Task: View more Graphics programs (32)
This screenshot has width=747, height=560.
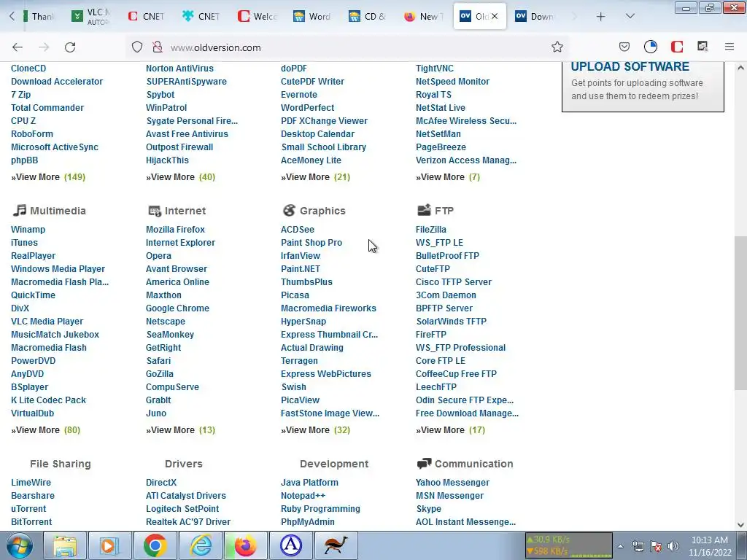Action: pos(315,430)
